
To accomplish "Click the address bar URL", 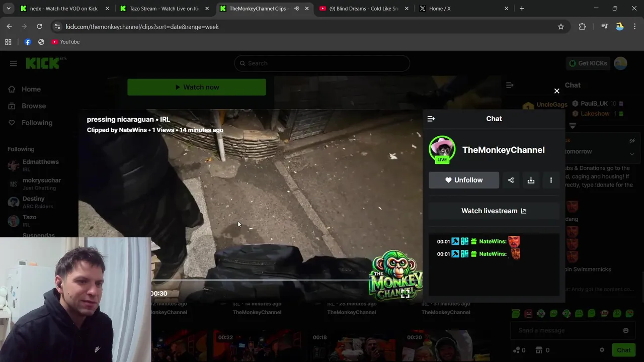I will tap(142, 27).
